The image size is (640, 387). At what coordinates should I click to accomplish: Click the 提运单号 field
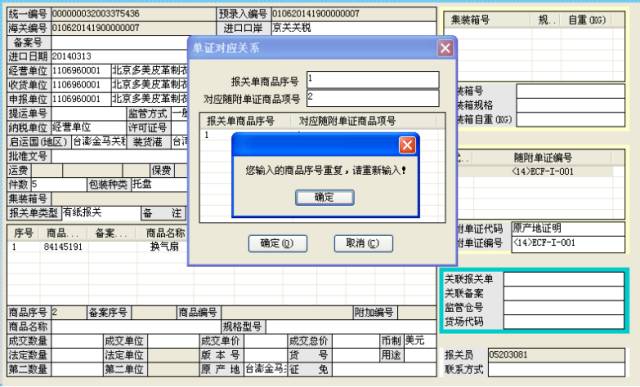click(x=88, y=113)
